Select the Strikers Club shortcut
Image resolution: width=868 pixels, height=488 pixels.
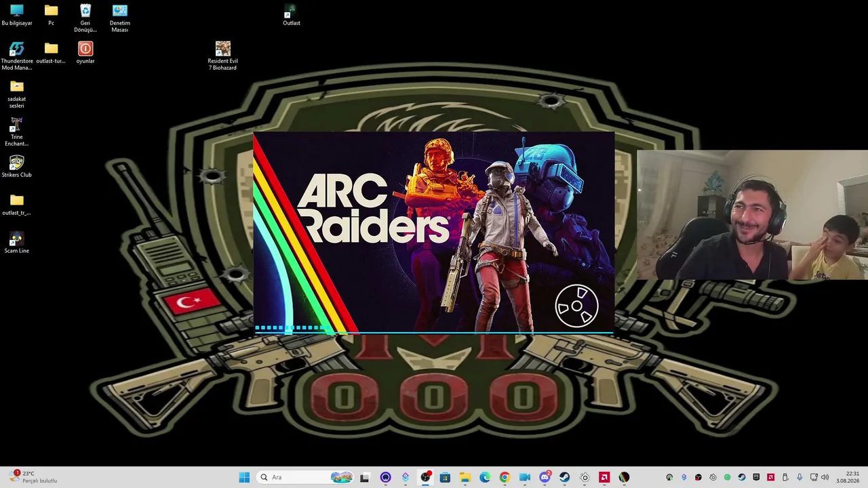coord(17,167)
